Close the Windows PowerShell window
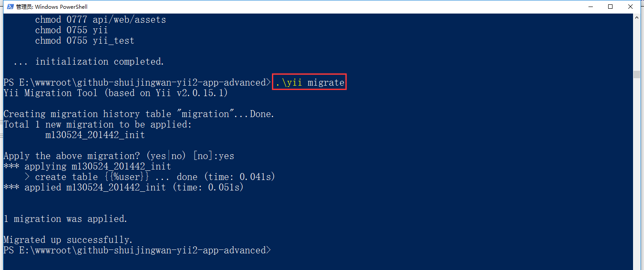 point(630,7)
